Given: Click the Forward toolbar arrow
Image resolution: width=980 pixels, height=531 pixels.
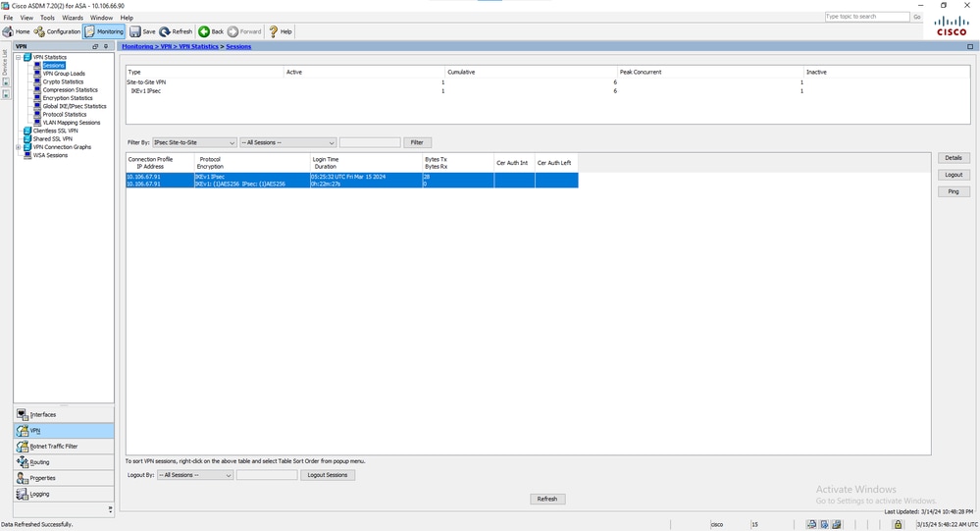Looking at the screenshot, I should click(x=244, y=31).
